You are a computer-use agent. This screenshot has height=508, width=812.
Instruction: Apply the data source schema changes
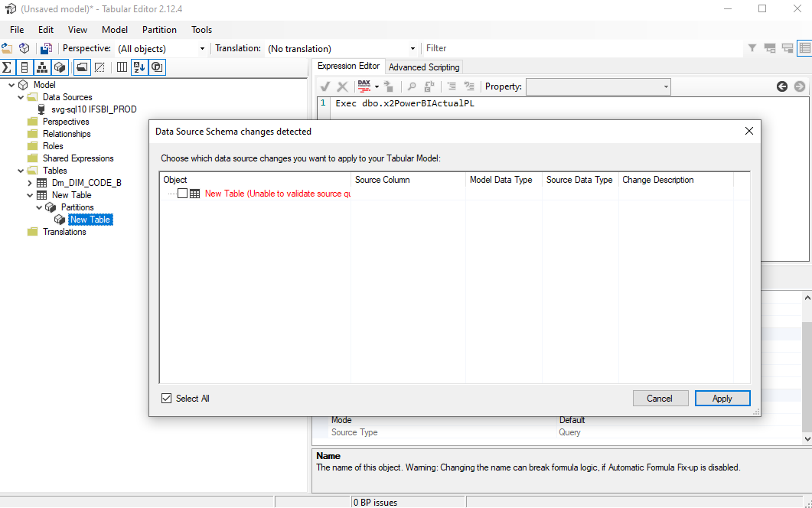click(722, 398)
